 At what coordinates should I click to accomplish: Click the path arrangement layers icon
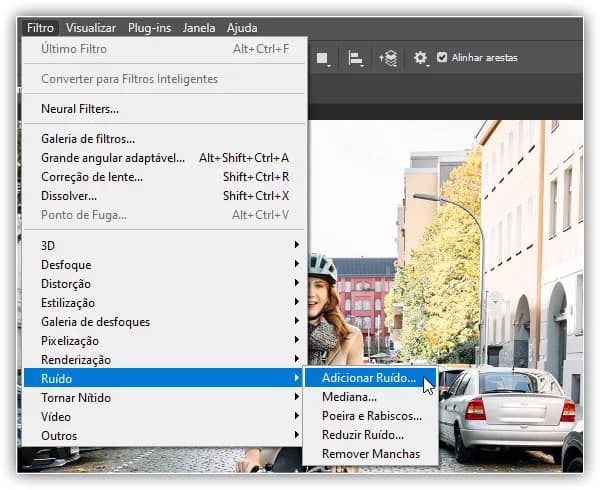pyautogui.click(x=388, y=59)
